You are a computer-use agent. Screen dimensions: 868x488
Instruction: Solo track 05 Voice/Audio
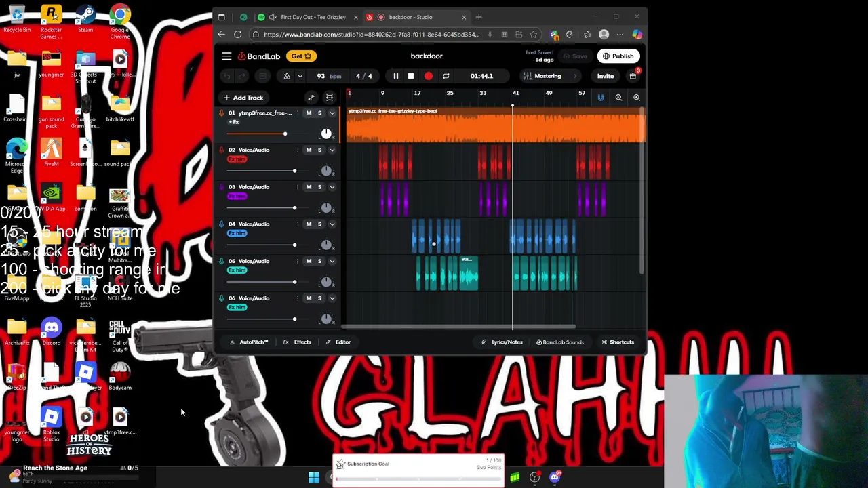pos(319,261)
